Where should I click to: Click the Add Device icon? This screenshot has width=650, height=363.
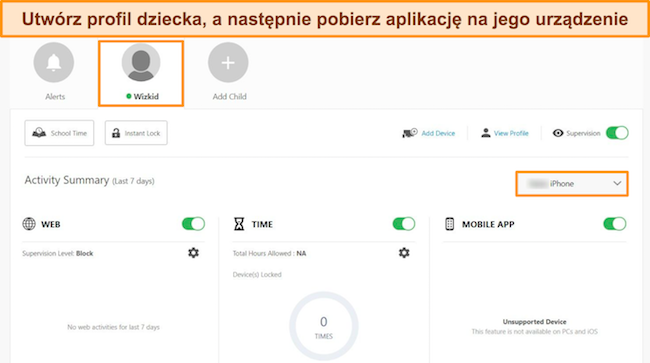coord(410,133)
